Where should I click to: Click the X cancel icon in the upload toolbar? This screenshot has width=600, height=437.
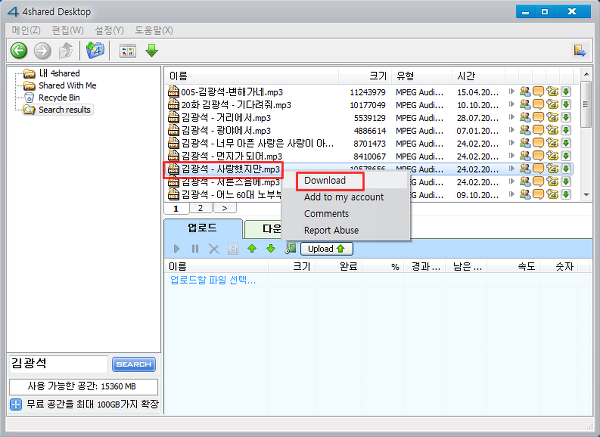click(x=214, y=249)
